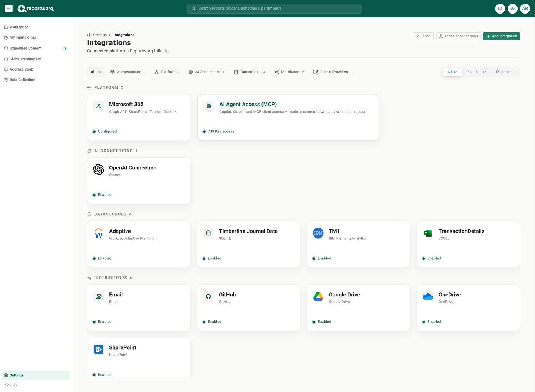535x392 pixels.
Task: Click Enabled status on GitHub card
Action: [214, 322]
